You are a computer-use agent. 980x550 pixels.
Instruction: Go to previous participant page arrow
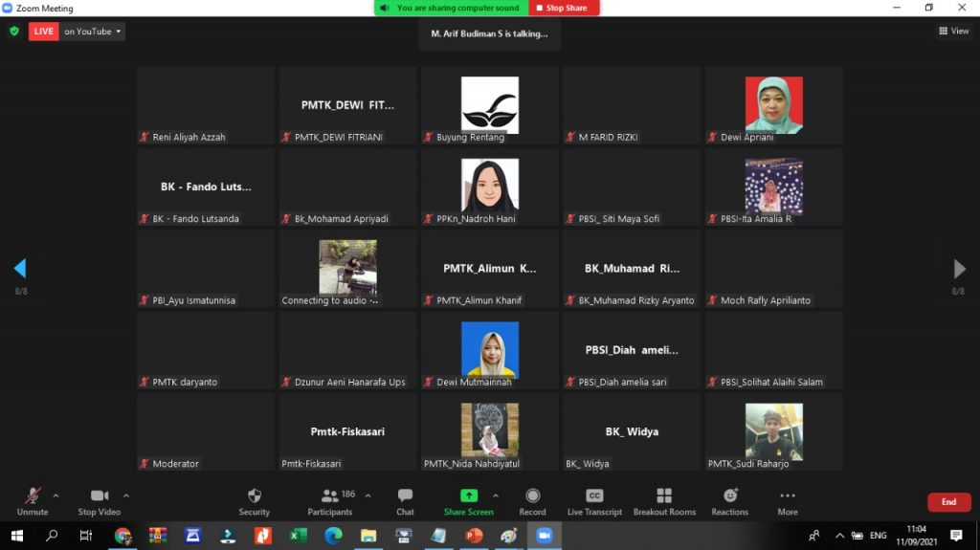20,269
